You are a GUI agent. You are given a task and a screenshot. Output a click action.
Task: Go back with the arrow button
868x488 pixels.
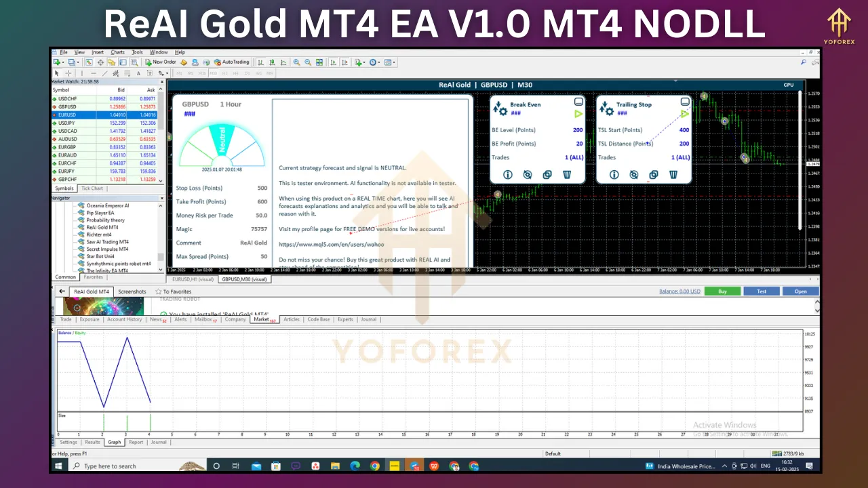[61, 291]
